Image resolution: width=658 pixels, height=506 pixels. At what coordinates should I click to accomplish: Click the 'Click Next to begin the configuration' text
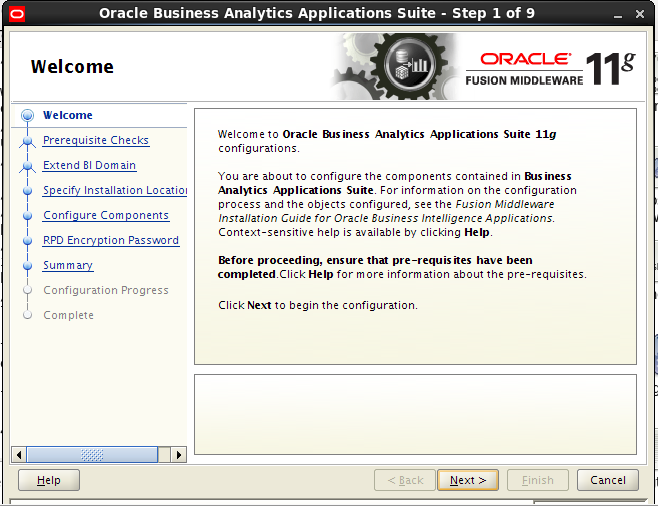[x=318, y=305]
